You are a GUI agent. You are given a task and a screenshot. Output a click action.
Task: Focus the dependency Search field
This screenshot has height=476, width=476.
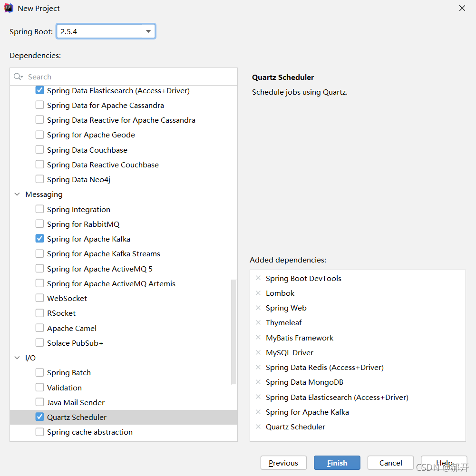pos(124,77)
